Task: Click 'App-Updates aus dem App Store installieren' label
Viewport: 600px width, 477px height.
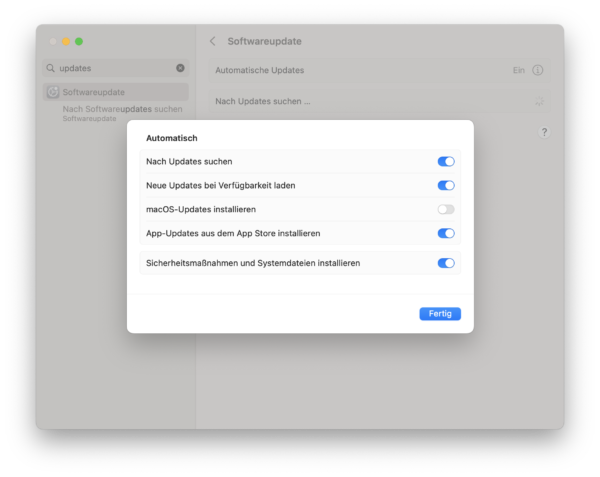Action: click(x=233, y=233)
